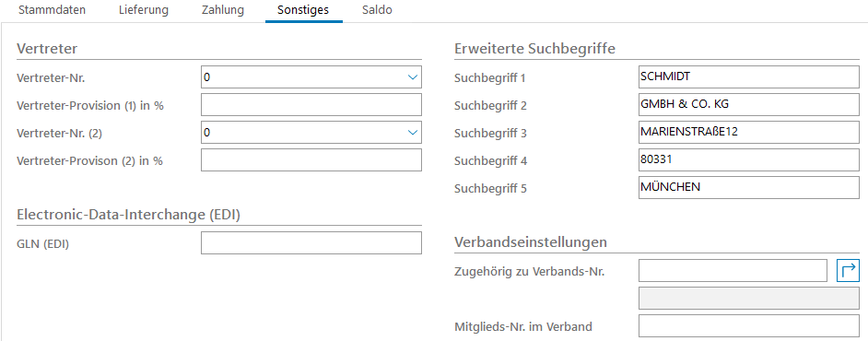Show the Saldo tab
868x341 pixels.
pos(377,10)
